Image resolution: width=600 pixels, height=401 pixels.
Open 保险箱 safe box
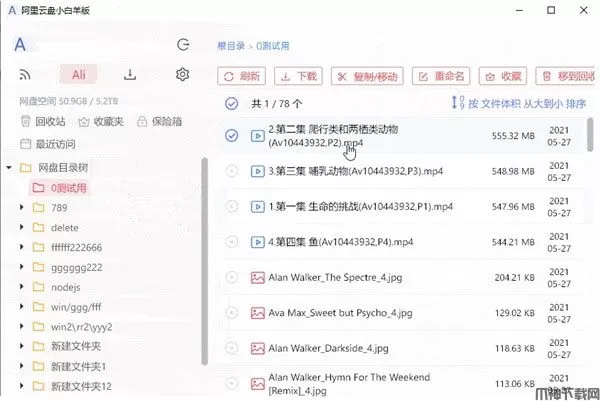click(160, 122)
